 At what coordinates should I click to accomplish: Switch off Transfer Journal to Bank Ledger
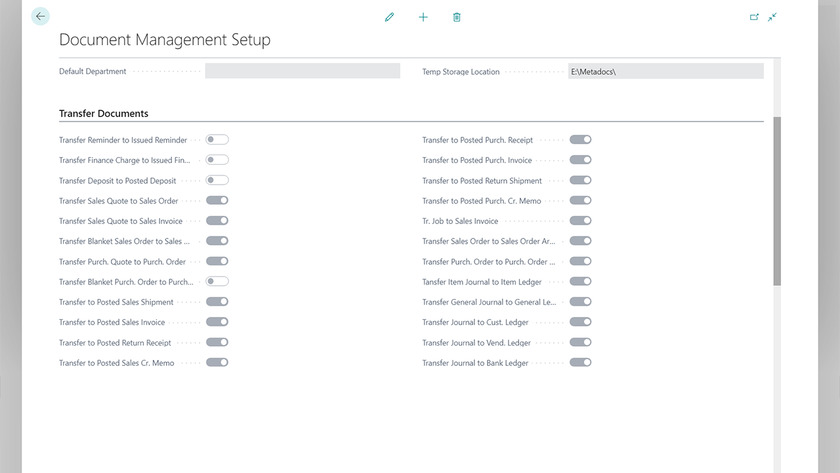click(580, 363)
